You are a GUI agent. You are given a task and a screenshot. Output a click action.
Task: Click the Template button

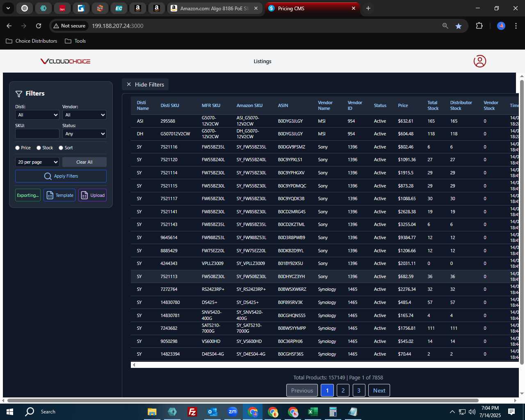pos(59,195)
